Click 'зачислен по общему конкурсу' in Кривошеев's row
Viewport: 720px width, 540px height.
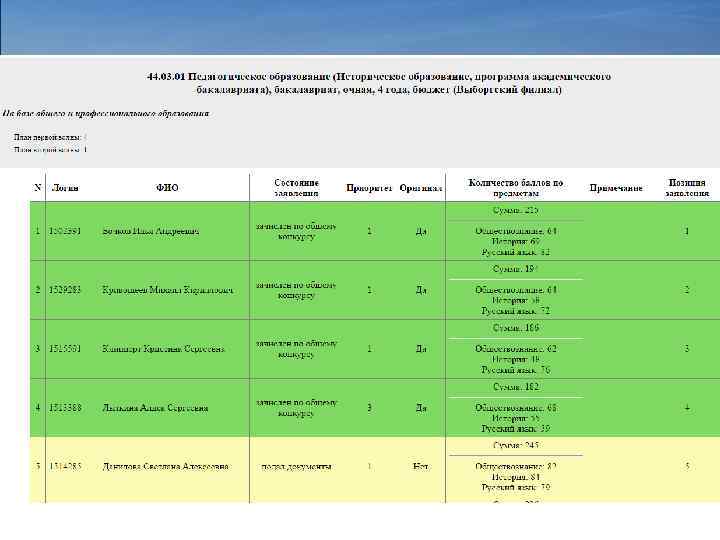[x=296, y=290]
